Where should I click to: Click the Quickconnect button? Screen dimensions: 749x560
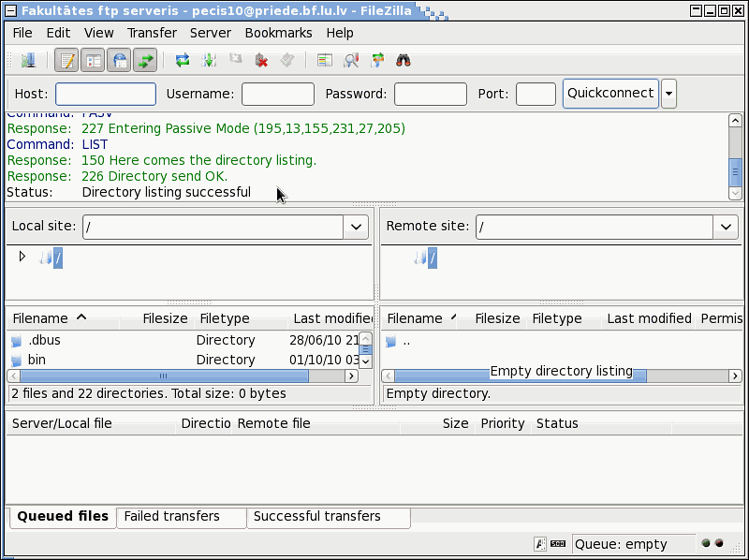(x=611, y=94)
